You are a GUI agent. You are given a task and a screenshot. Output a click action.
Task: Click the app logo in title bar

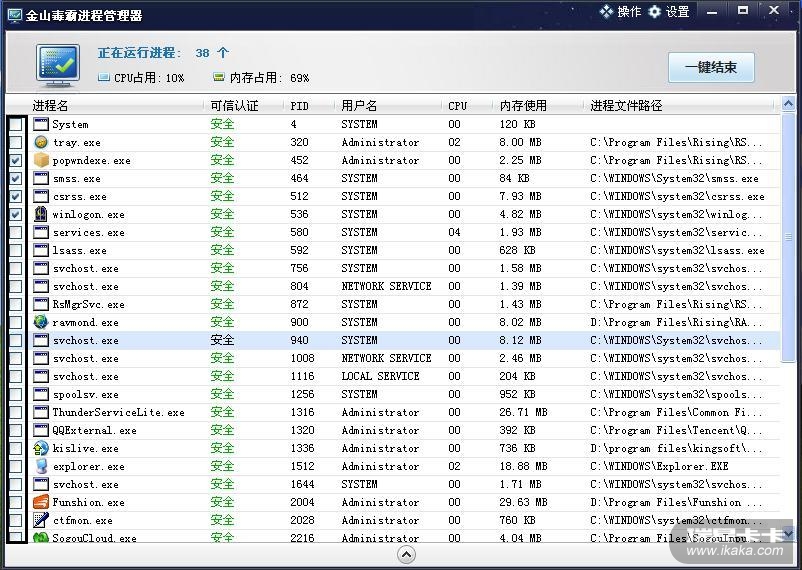pyautogui.click(x=15, y=15)
